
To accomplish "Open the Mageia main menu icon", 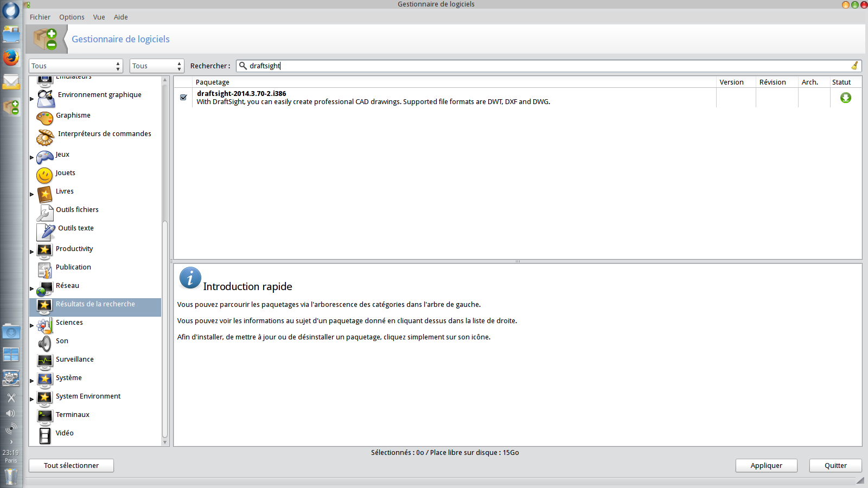I will click(x=11, y=10).
